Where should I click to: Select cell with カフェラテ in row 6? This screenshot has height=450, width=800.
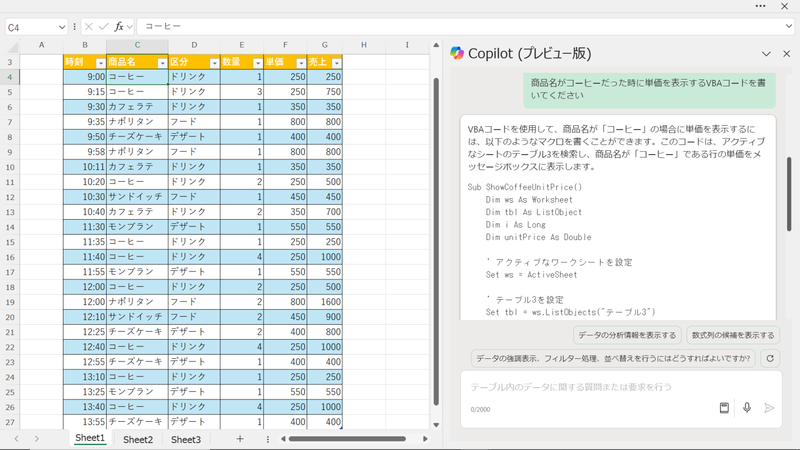coord(137,107)
